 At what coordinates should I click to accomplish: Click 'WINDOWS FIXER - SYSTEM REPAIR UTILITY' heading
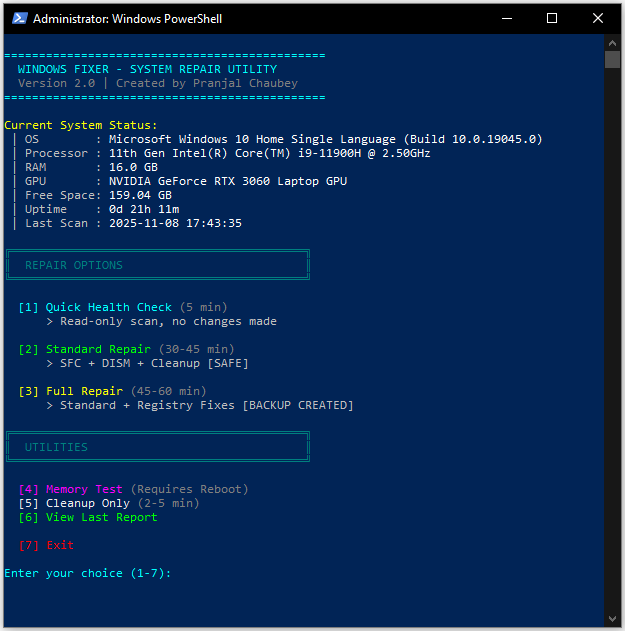tap(147, 69)
